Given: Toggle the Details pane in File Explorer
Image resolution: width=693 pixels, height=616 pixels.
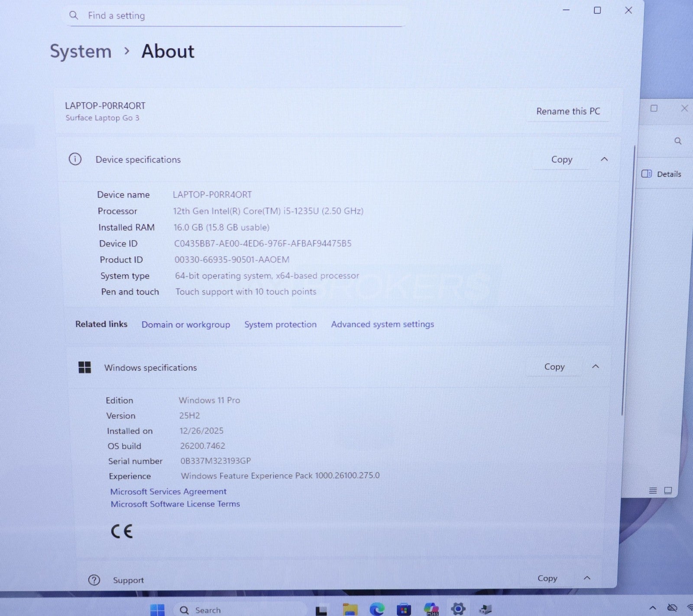Looking at the screenshot, I should 661,174.
